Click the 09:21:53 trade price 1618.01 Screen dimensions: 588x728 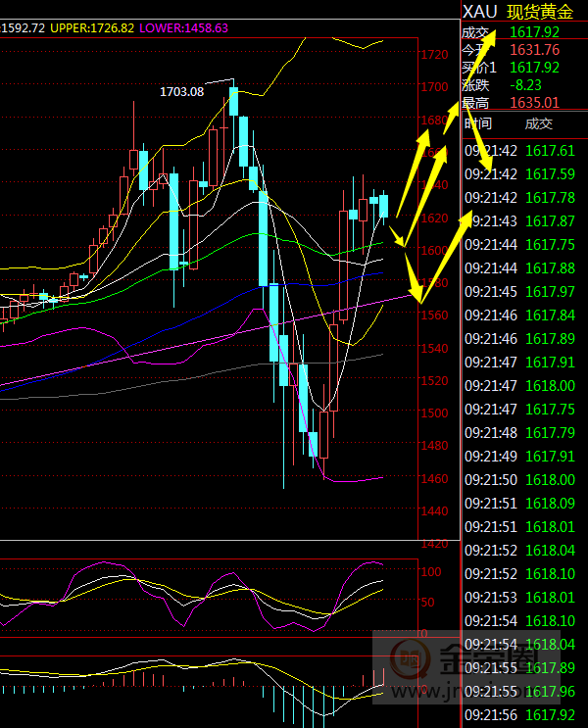(x=550, y=598)
